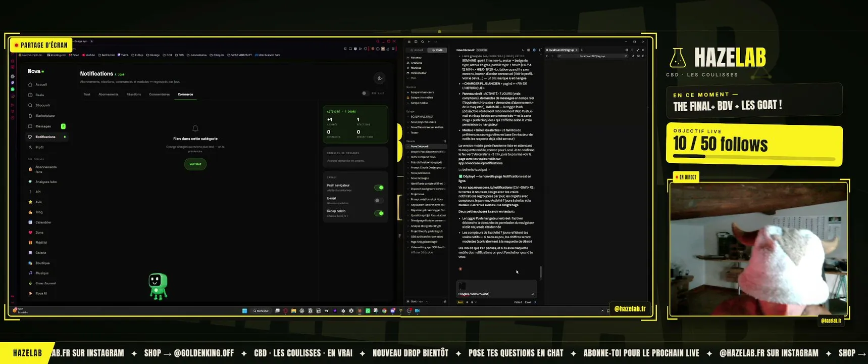Click the Windows taskbar Rechercher search box
Viewport: 868px width, 364px height.
(262, 311)
